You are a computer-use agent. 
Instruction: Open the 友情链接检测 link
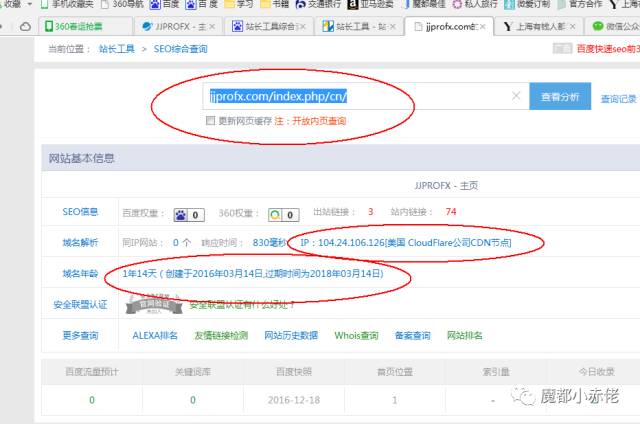221,335
